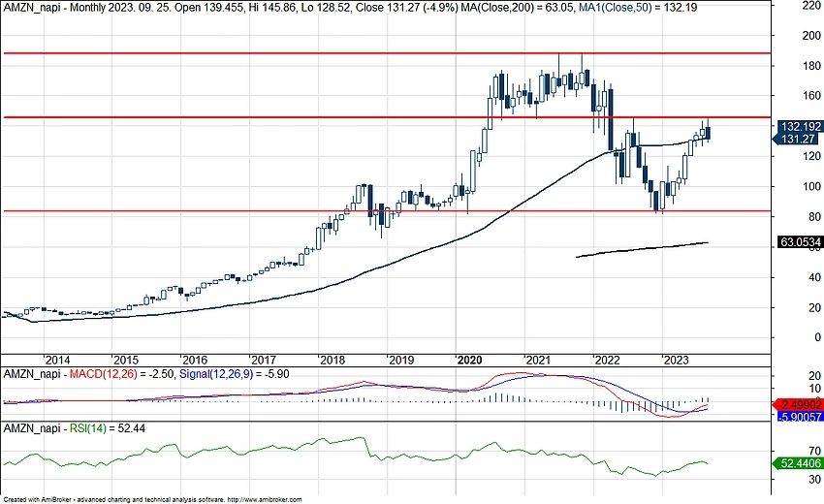Click the 2015 year label on time axis
The height and width of the screenshot is (504, 824).
point(126,360)
